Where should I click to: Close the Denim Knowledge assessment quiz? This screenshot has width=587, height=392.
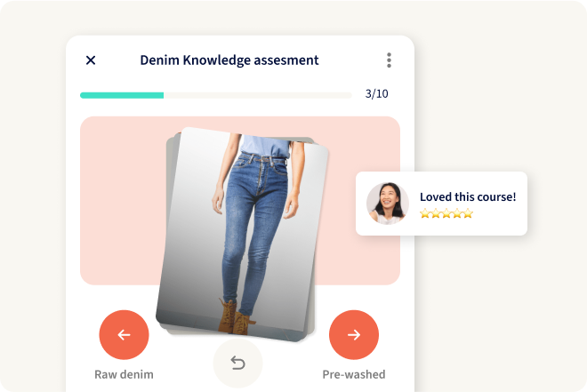91,60
